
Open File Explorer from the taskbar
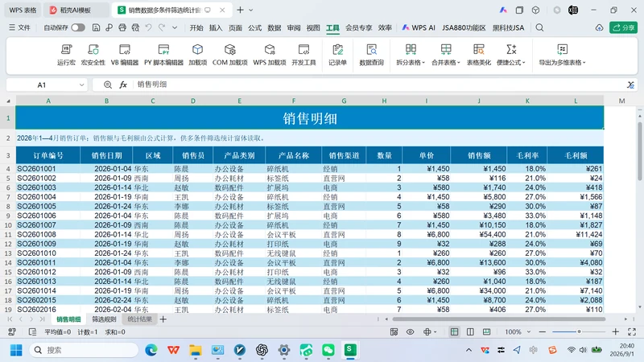tap(196, 350)
